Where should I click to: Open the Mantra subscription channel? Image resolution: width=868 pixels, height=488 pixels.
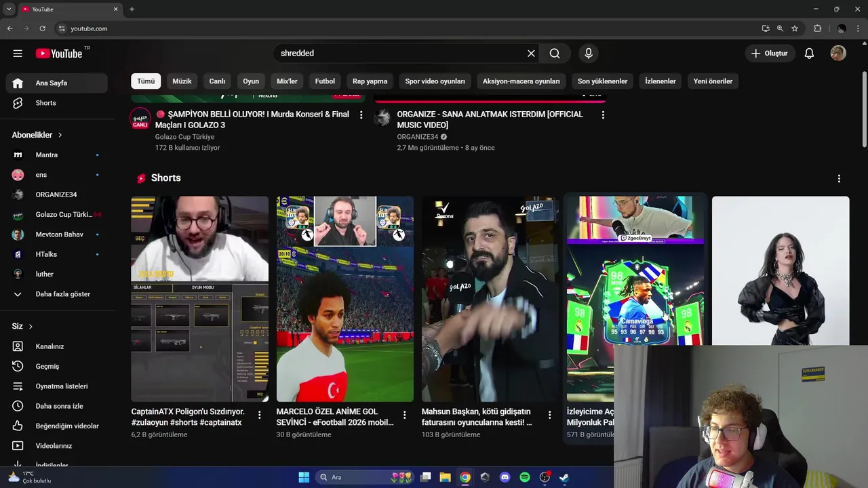click(57, 155)
